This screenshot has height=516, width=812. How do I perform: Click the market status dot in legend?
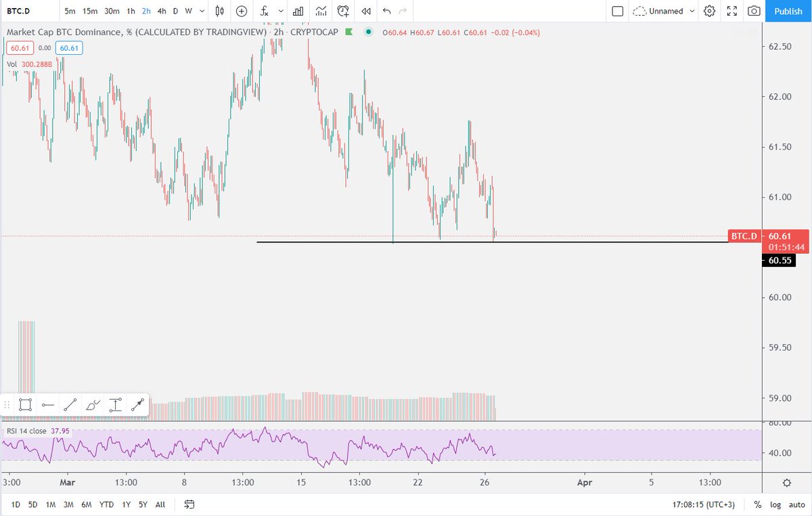(367, 32)
